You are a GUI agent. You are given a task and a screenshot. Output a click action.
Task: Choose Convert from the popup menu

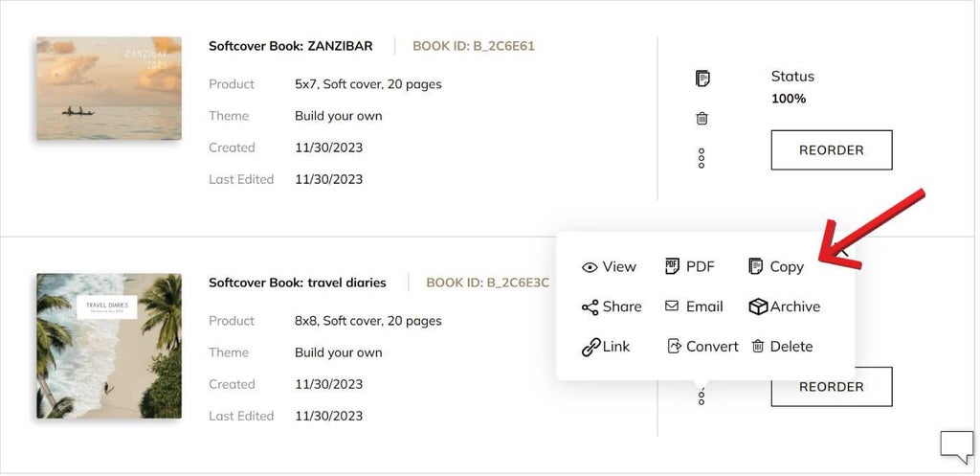702,347
